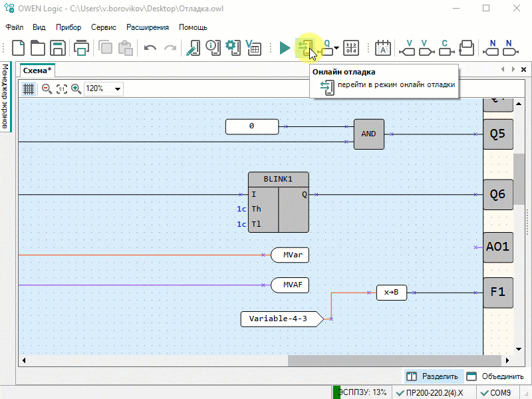The width and height of the screenshot is (532, 399).
Task: Open the 120% zoom dropdown
Action: [118, 88]
